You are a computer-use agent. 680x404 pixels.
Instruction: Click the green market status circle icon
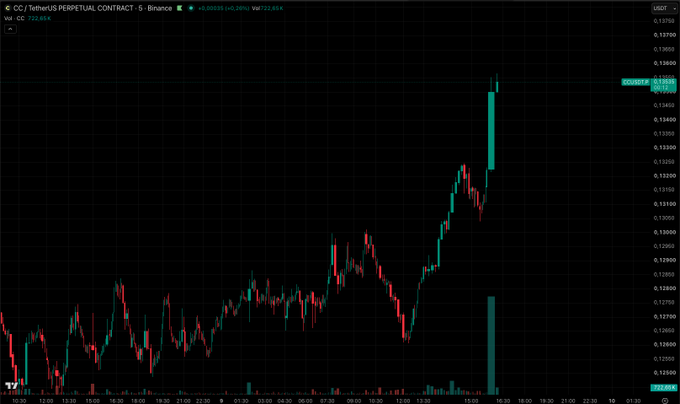coord(191,8)
